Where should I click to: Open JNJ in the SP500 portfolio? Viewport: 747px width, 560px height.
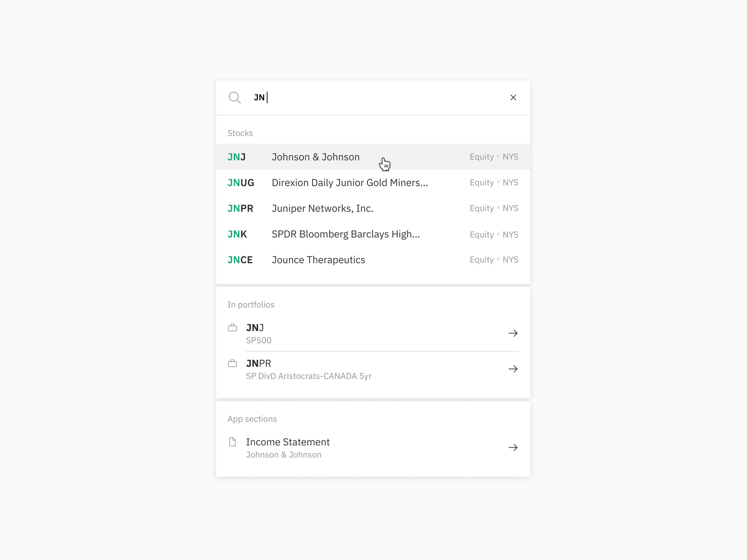tap(373, 333)
